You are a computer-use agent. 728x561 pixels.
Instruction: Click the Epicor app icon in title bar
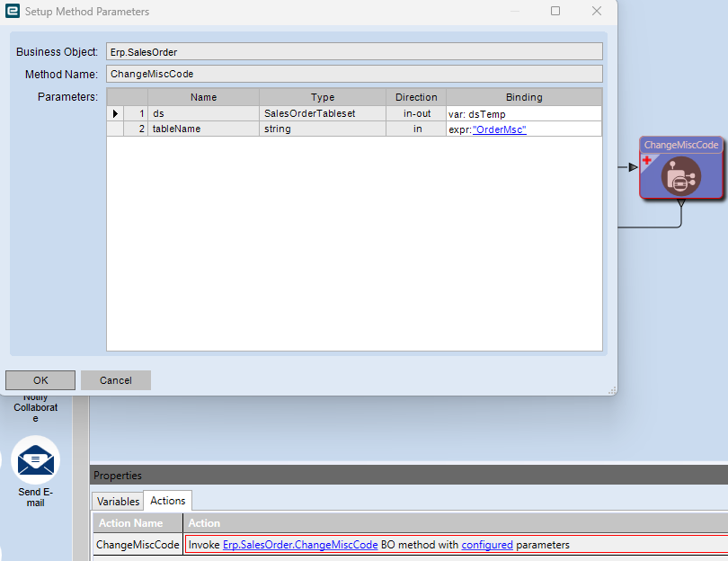(x=13, y=11)
